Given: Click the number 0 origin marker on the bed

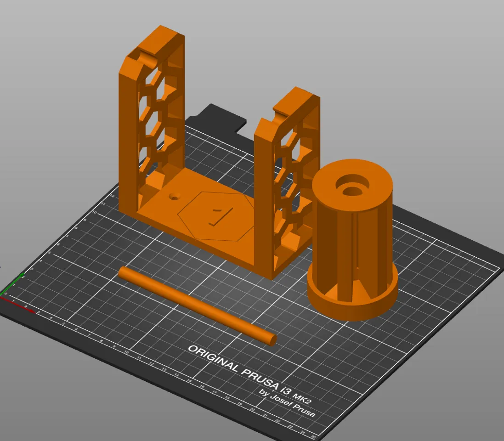Looking at the screenshot, I should pyautogui.click(x=6, y=294).
